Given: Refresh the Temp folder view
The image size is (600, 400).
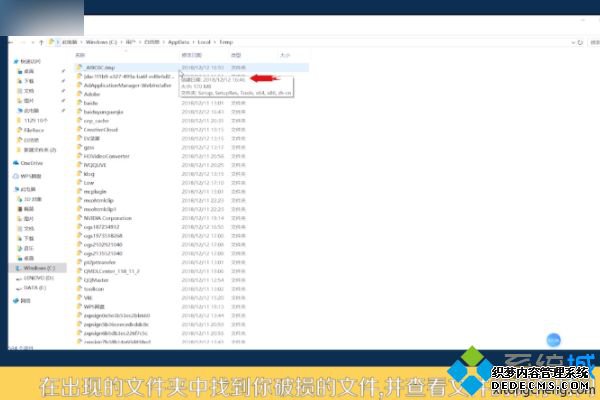Looking at the screenshot, I should point(580,42).
